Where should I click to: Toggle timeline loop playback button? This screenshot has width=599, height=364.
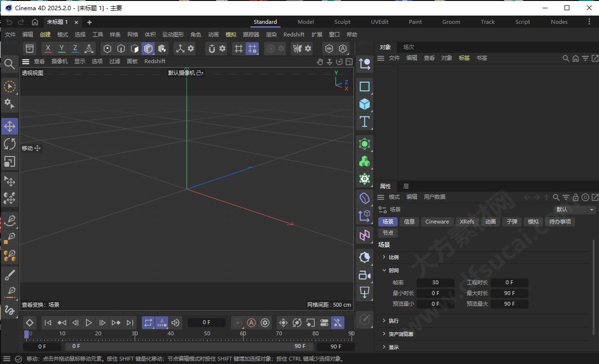[148, 323]
